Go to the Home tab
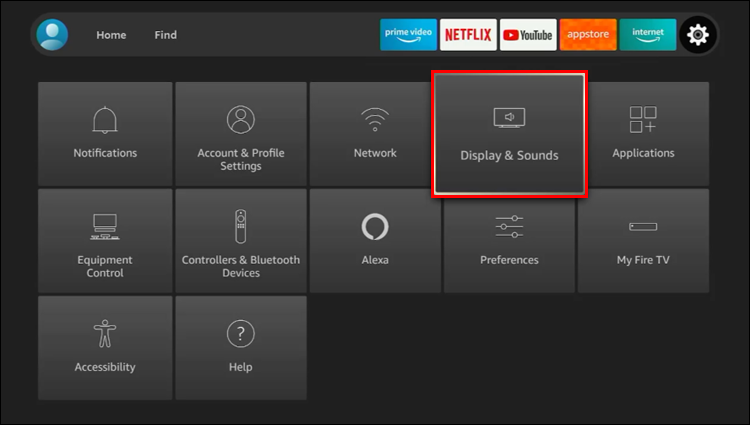Viewport: 750px width, 425px height. (111, 35)
